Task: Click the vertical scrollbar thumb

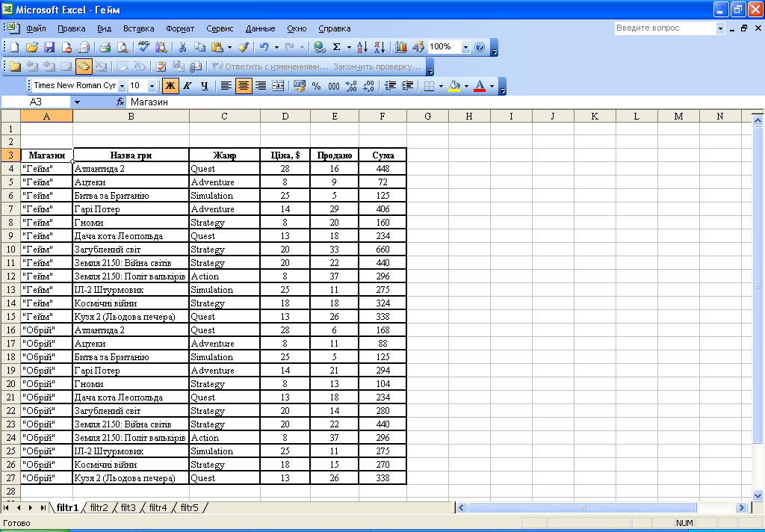Action: (x=758, y=285)
